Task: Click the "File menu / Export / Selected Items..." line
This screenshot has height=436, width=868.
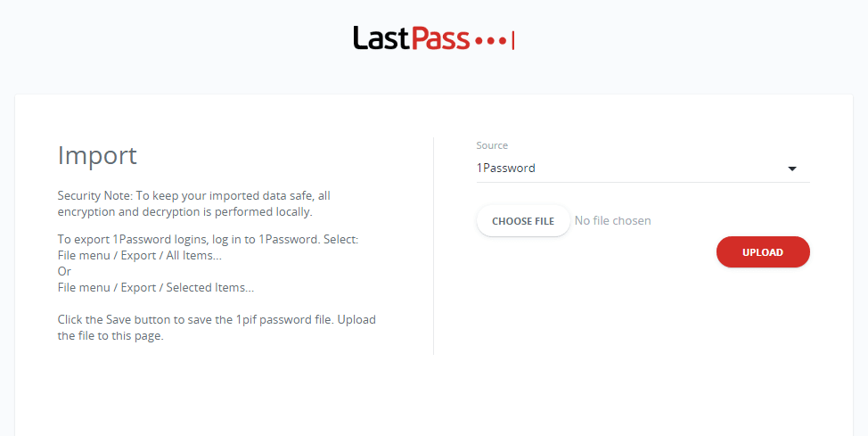Action: pyautogui.click(x=156, y=287)
